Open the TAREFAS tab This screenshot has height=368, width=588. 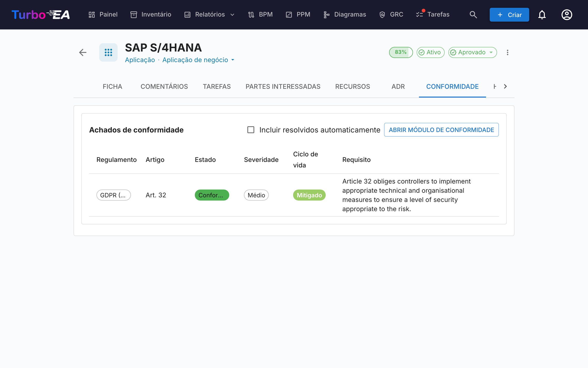[x=217, y=86]
